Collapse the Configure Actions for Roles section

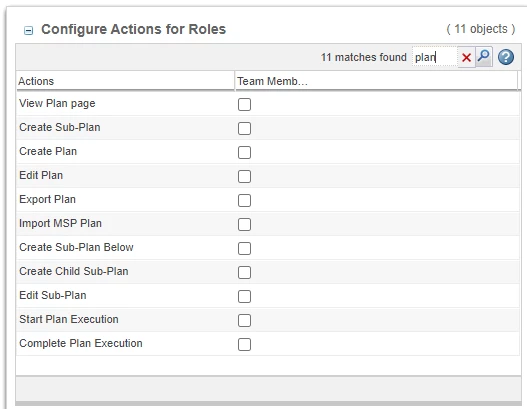29,31
